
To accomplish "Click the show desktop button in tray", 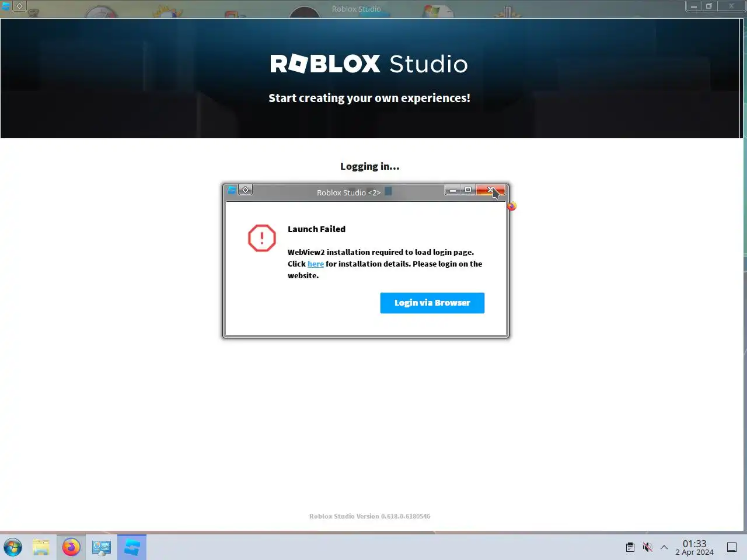I will coord(732,547).
